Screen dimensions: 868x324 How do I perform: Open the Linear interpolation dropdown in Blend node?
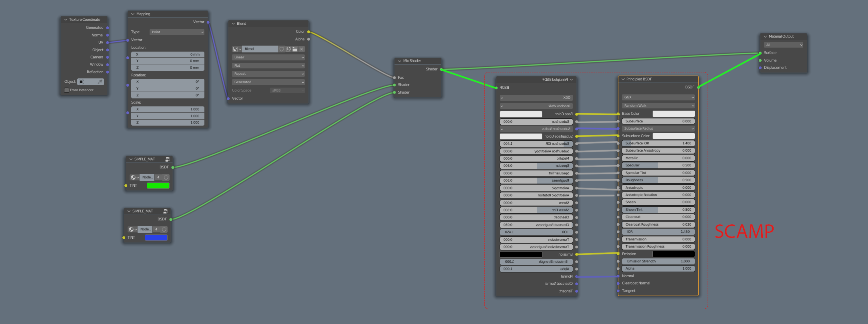click(x=268, y=58)
